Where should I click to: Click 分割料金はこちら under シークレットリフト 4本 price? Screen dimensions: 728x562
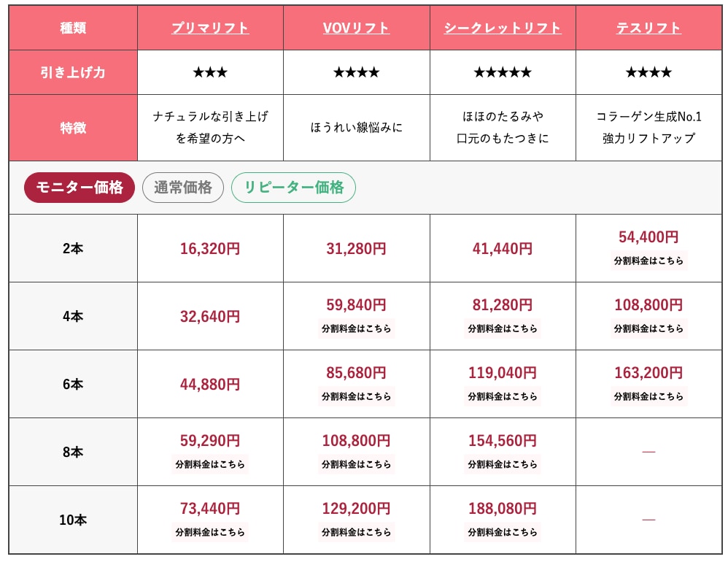pos(503,328)
